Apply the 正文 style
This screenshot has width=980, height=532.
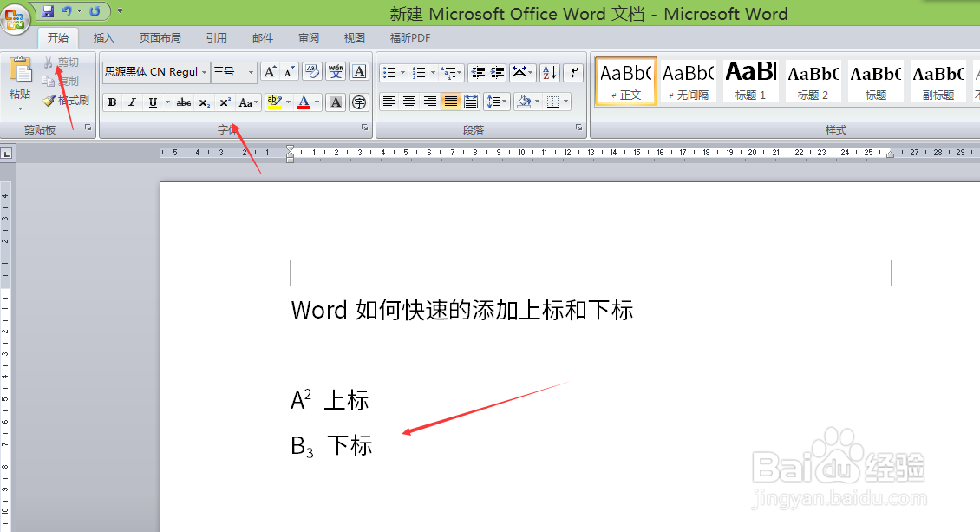tap(626, 82)
